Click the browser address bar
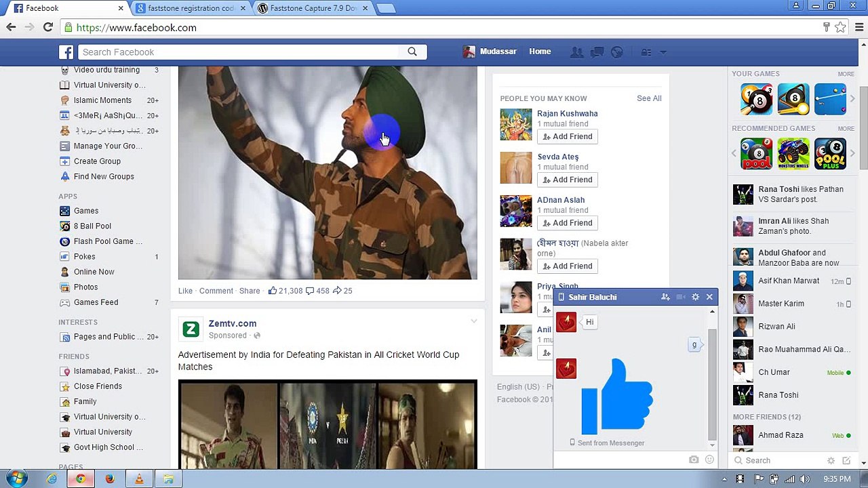This screenshot has height=488, width=868. tap(441, 28)
